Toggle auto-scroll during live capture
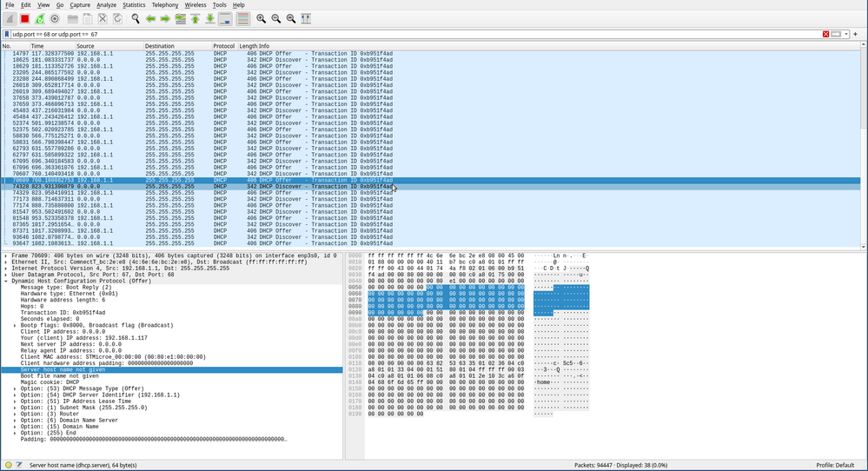Screen dimensions: 868x471 [225, 18]
